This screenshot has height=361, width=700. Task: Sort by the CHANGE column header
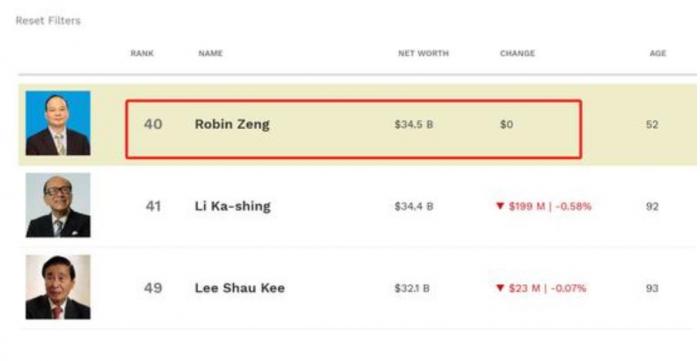coord(517,53)
